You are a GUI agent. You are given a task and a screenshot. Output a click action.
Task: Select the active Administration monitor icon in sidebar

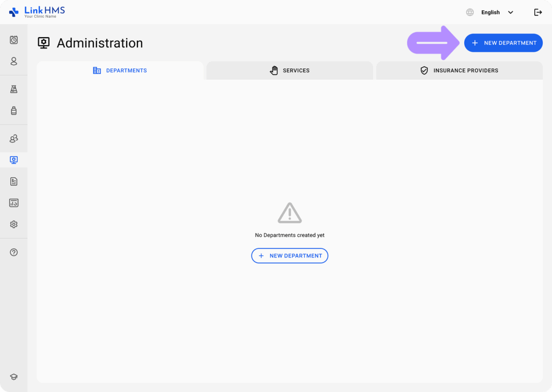click(x=14, y=160)
